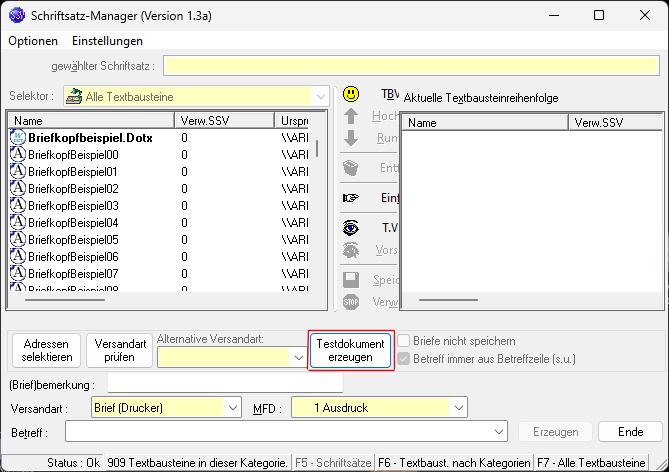Toggle 'Betreff immer aus Betreffzeile' checkbox
Viewport: 669px width, 472px height.
405,358
